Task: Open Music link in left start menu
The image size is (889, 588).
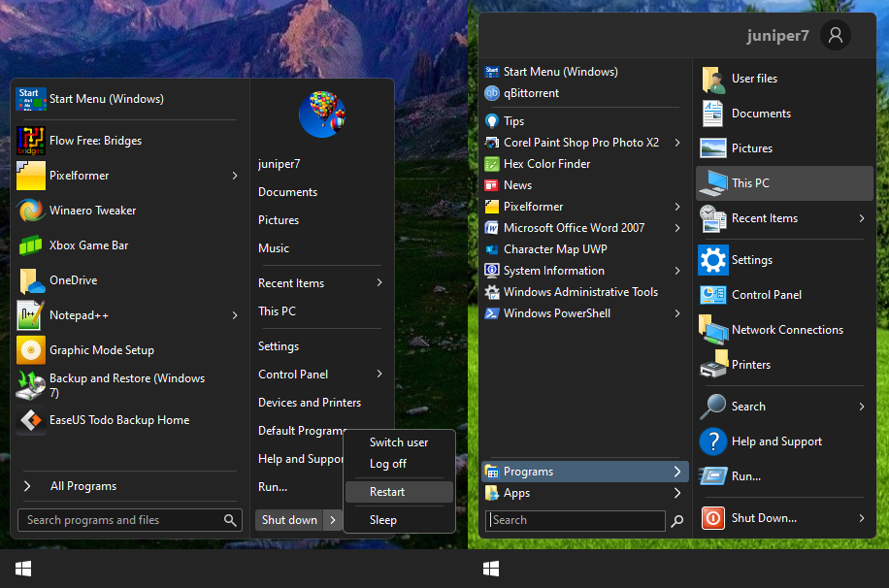Action: 274,248
